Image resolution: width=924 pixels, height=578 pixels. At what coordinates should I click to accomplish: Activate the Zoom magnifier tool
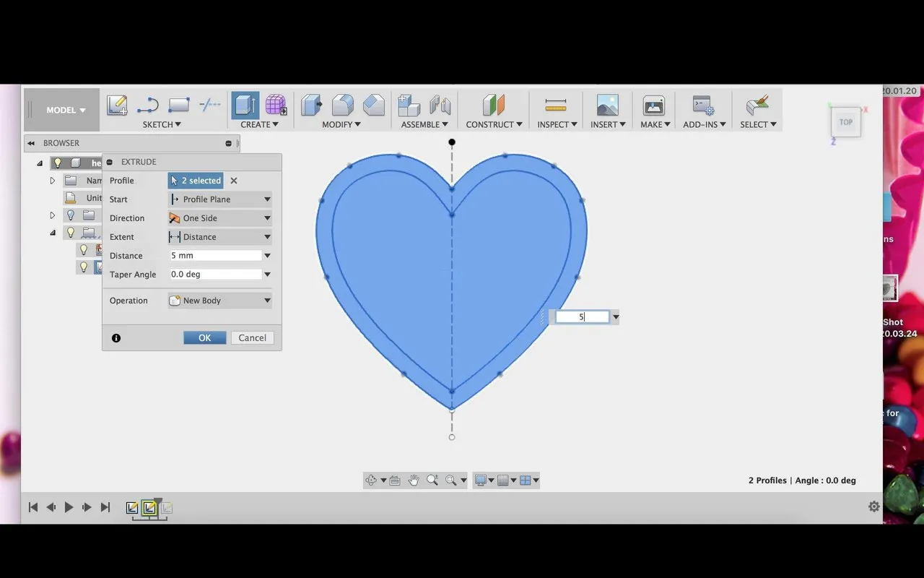[432, 480]
